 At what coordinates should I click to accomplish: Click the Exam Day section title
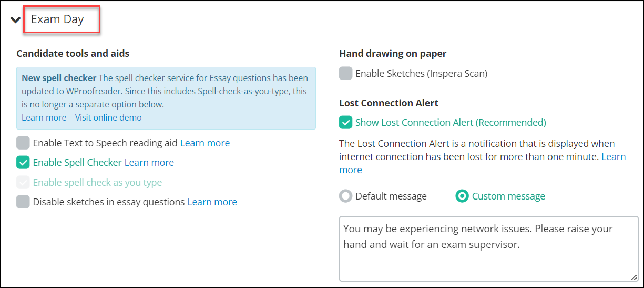(x=57, y=19)
